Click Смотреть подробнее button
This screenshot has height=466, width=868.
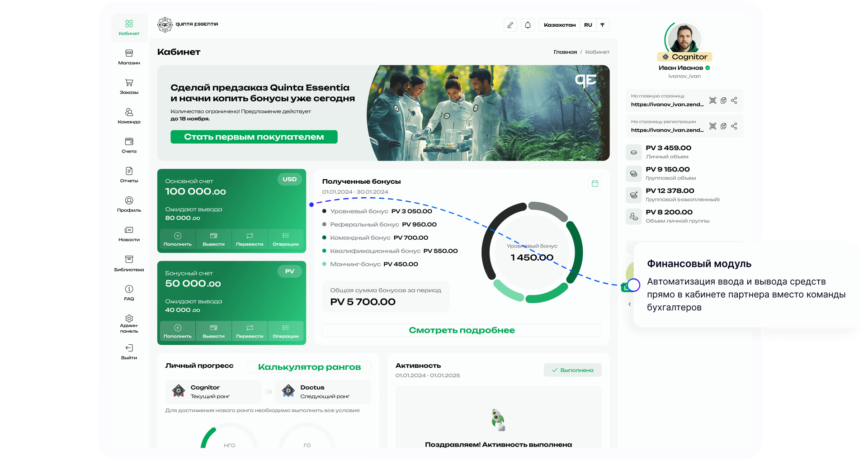(462, 330)
